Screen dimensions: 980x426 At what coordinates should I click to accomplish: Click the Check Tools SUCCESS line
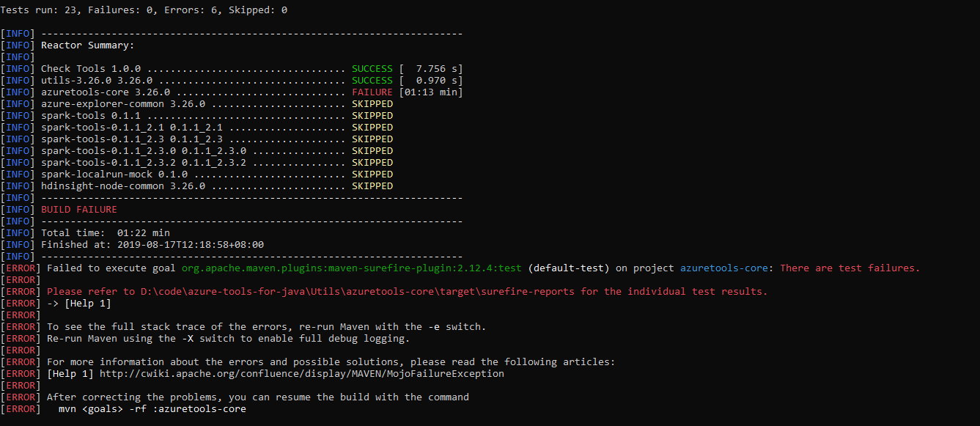220,68
